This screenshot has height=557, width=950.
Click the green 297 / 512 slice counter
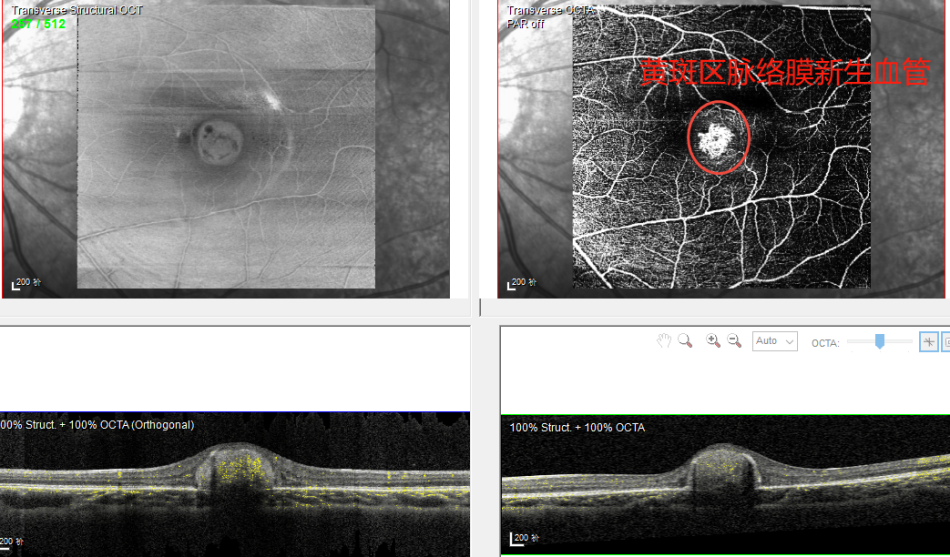[x=38, y=23]
